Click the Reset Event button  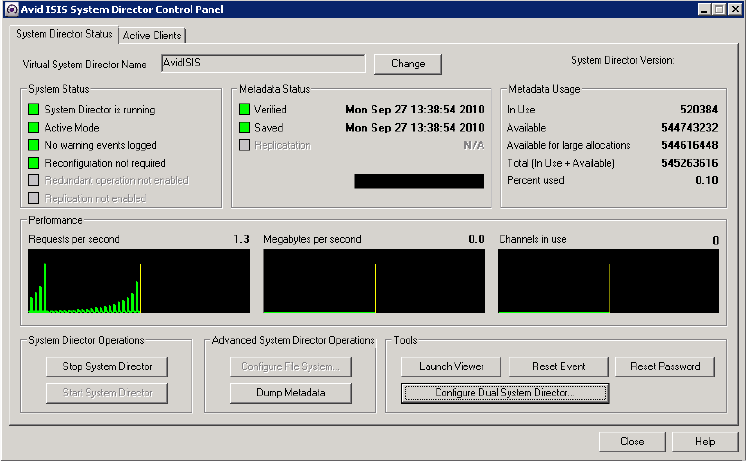pyautogui.click(x=559, y=366)
